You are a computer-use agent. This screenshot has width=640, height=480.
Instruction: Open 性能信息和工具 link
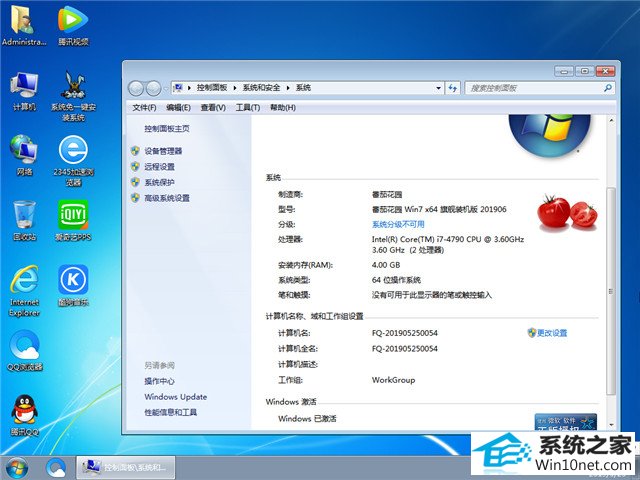click(170, 412)
